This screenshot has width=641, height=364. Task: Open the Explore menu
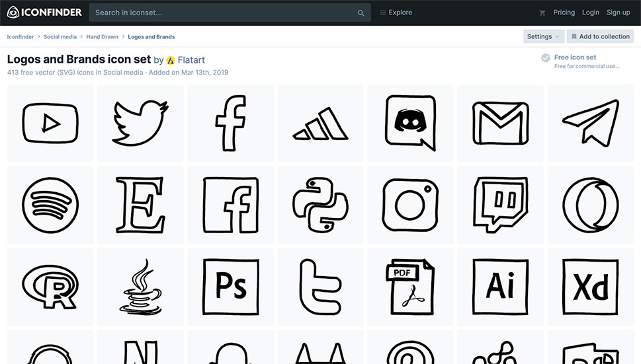coord(396,13)
